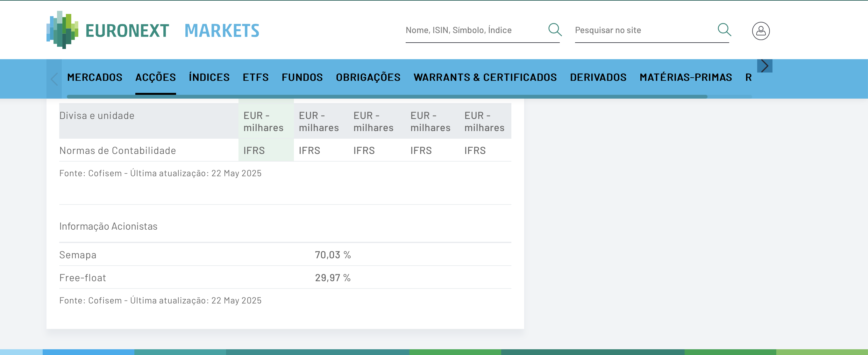Open Matérias-Primas menu item
868x355 pixels.
(x=685, y=77)
